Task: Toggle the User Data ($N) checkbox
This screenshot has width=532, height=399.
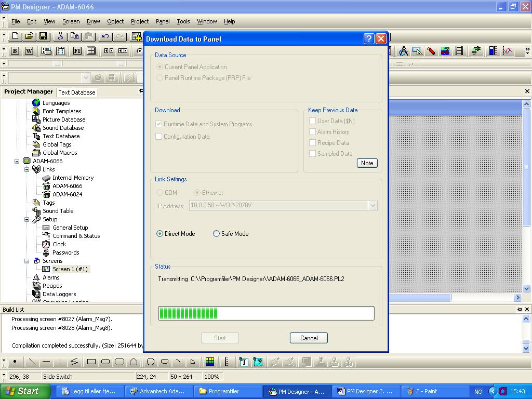Action: [312, 121]
